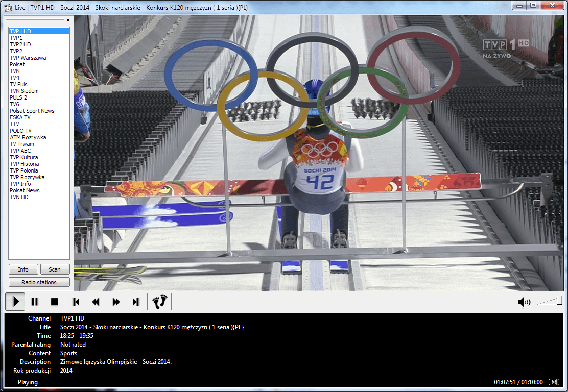The width and height of the screenshot is (568, 392).
Task: Pause the live TV playback
Action: pyautogui.click(x=34, y=302)
